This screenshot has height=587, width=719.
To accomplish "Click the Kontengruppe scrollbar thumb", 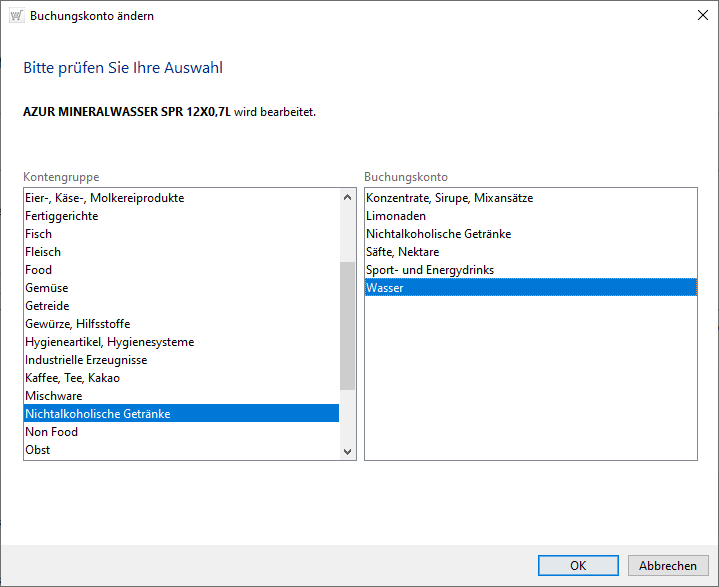I will [348, 325].
